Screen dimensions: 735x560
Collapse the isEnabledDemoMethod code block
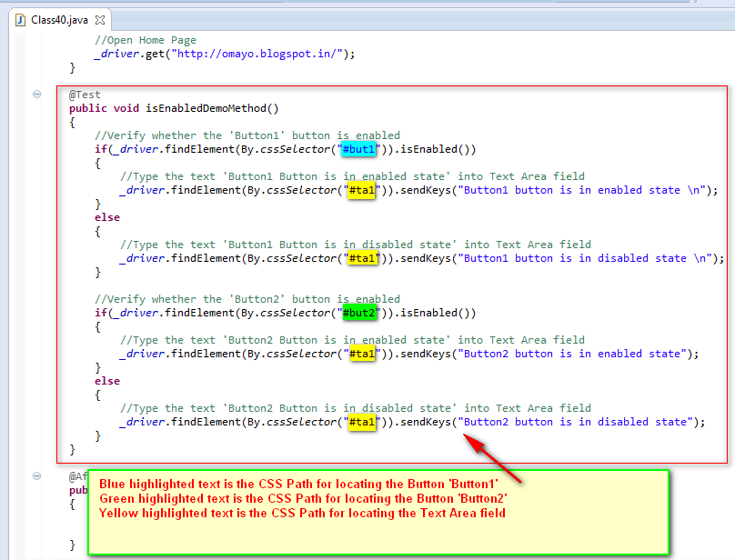pos(35,94)
